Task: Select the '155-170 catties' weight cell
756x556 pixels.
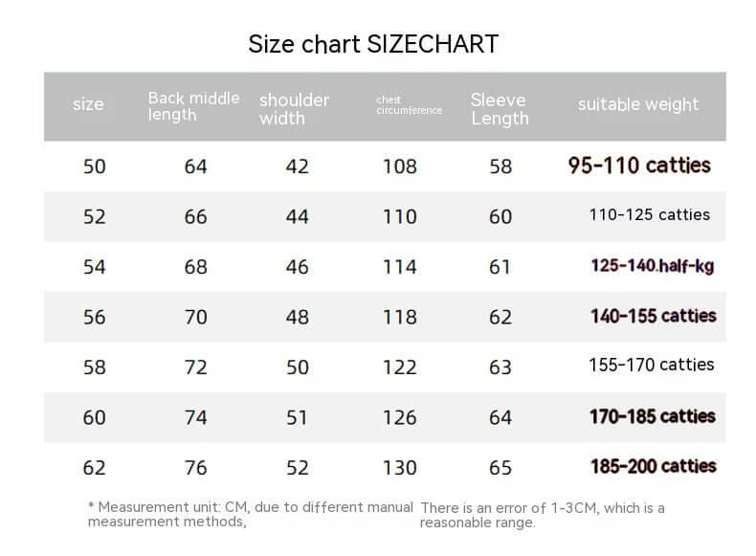Action: click(652, 365)
